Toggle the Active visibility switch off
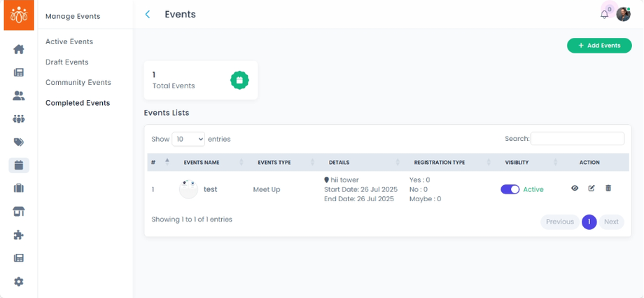 (510, 189)
